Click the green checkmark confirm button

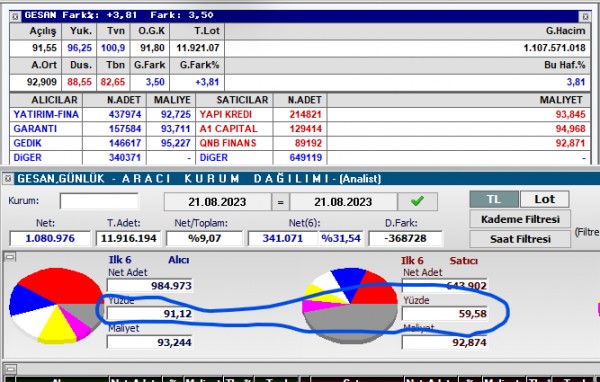[417, 201]
